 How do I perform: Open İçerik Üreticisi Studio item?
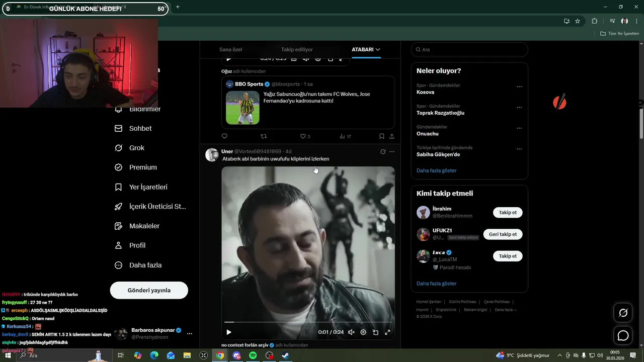pos(150,207)
